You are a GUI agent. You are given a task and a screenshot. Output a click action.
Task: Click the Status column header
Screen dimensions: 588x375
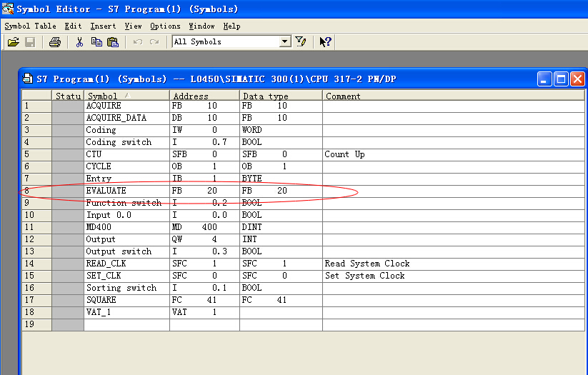coord(68,96)
